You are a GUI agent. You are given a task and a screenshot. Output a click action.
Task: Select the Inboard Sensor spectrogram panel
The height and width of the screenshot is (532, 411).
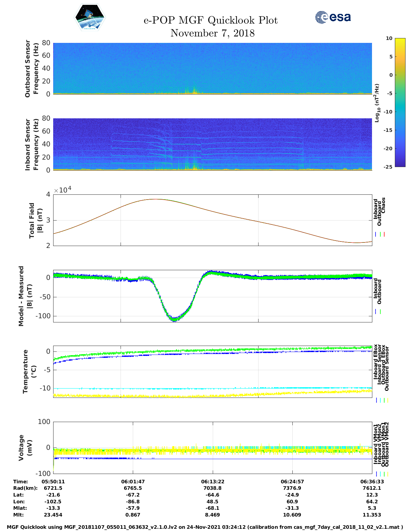coord(212,144)
